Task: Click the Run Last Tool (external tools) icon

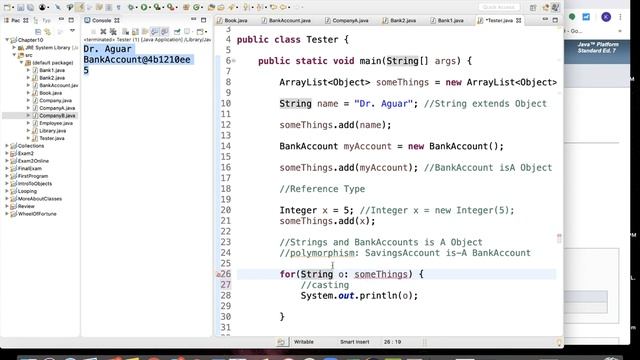Action: coord(170,7)
